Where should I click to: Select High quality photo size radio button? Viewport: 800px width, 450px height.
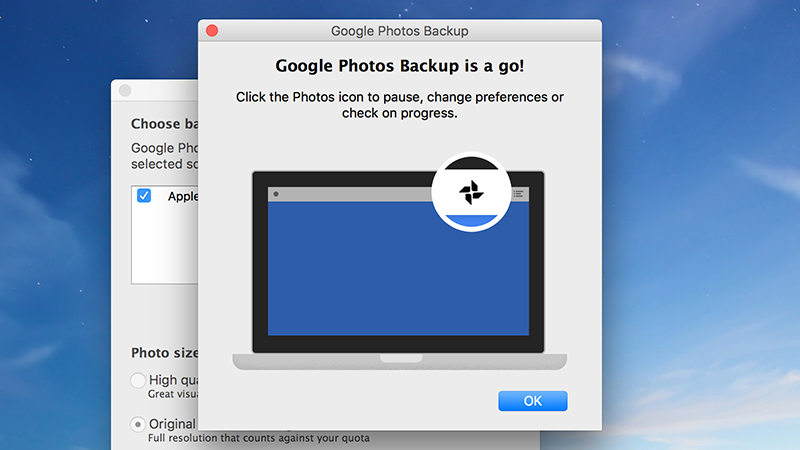coord(137,380)
